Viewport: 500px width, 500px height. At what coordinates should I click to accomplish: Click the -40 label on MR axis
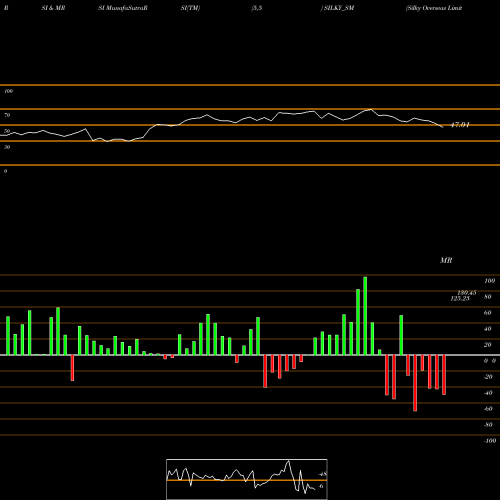pos(488,393)
